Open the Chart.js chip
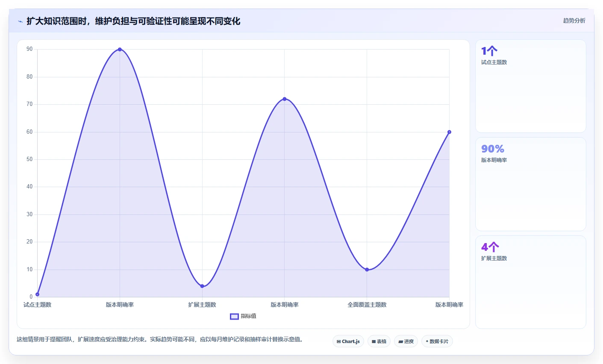The image size is (603, 364). [x=348, y=341]
